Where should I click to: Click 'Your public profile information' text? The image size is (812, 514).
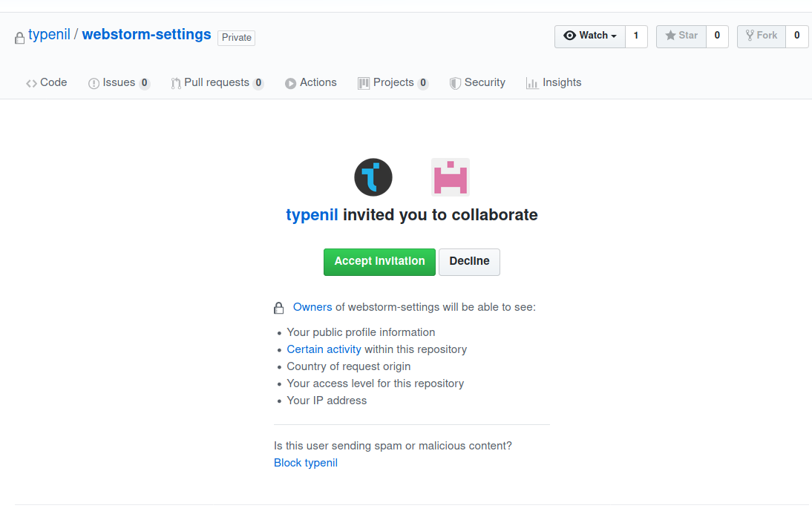(x=361, y=332)
